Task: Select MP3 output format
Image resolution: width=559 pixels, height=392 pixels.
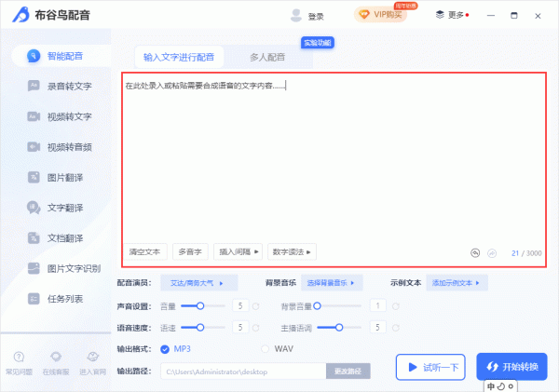Action: [x=175, y=349]
